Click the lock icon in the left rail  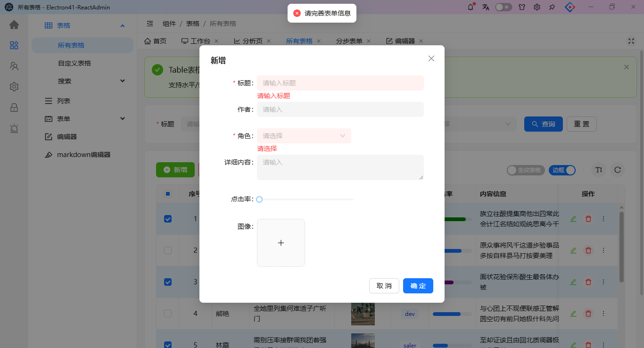(14, 108)
